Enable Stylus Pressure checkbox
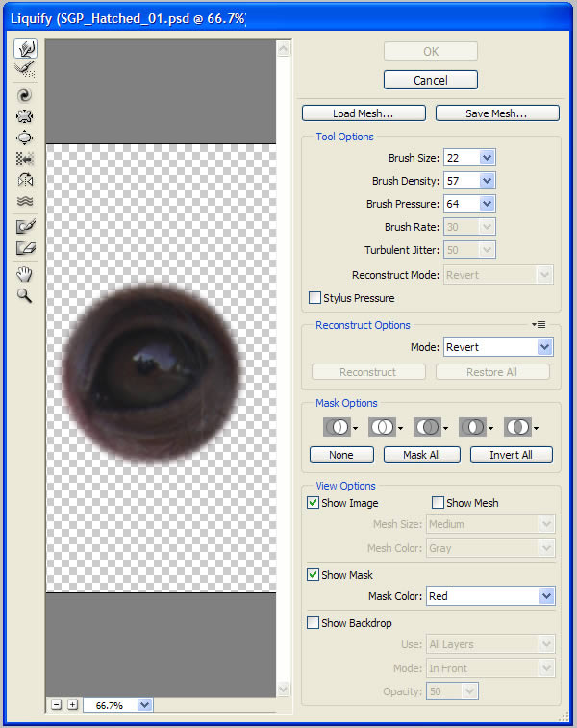577x728 pixels. click(314, 297)
